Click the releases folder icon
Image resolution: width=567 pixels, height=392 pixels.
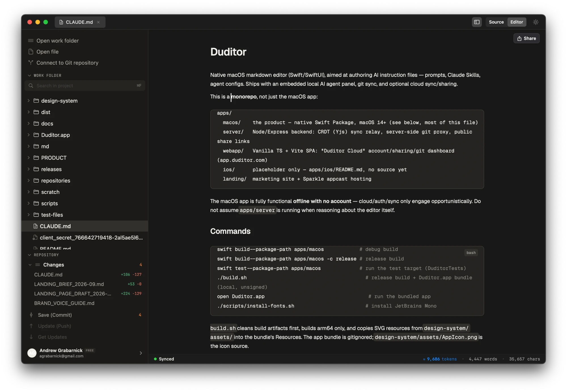coord(36,169)
